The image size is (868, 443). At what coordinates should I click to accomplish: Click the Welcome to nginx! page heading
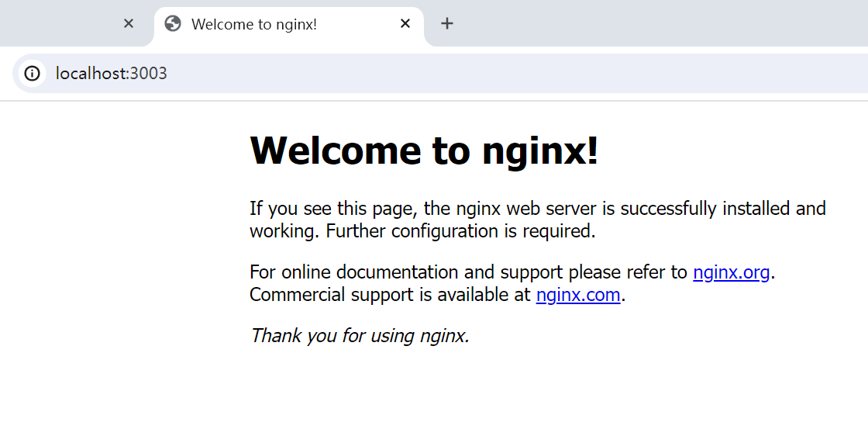[424, 151]
